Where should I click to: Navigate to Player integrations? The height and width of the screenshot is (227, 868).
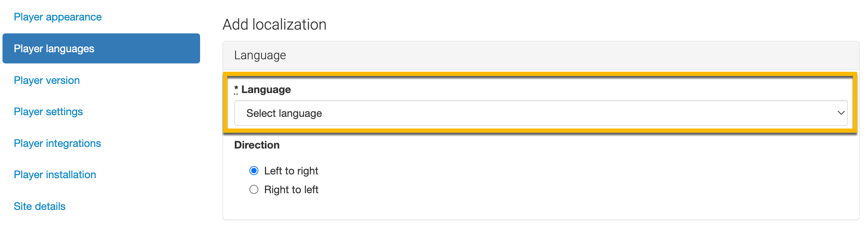pyautogui.click(x=58, y=144)
